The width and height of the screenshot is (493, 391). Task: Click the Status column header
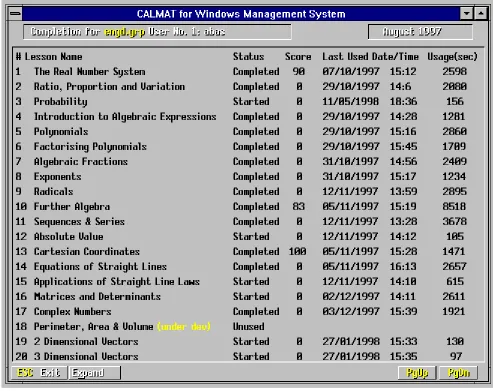248,57
